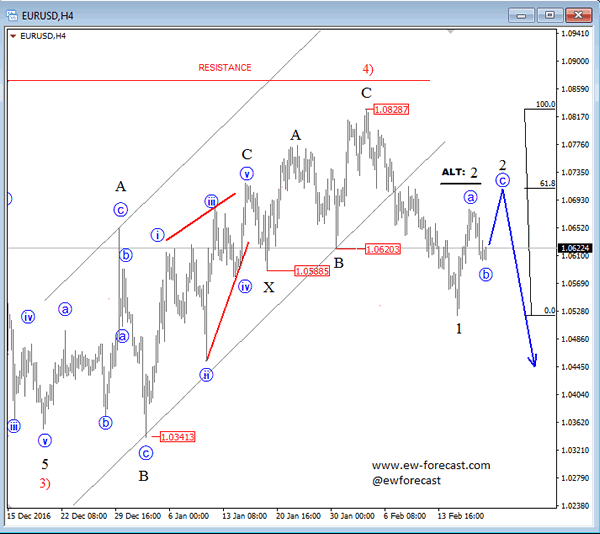This screenshot has width=600, height=534.
Task: Click the 1.03413 price label
Action: [x=177, y=437]
